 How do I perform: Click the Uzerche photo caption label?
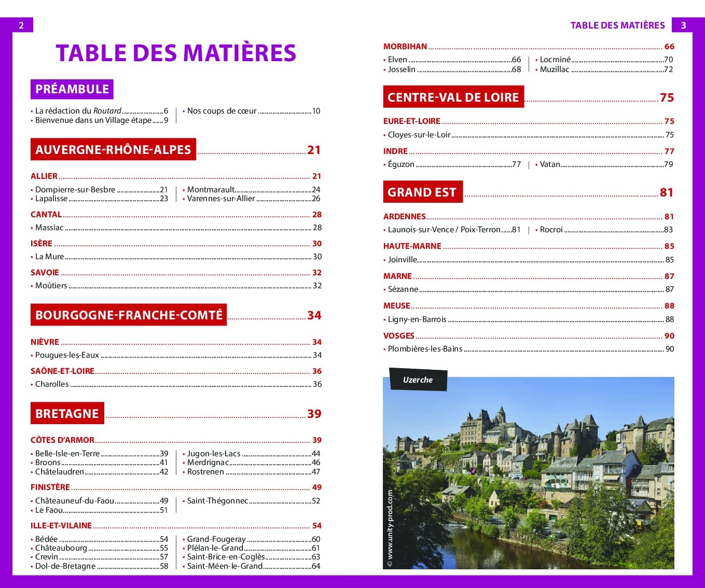pos(418,380)
